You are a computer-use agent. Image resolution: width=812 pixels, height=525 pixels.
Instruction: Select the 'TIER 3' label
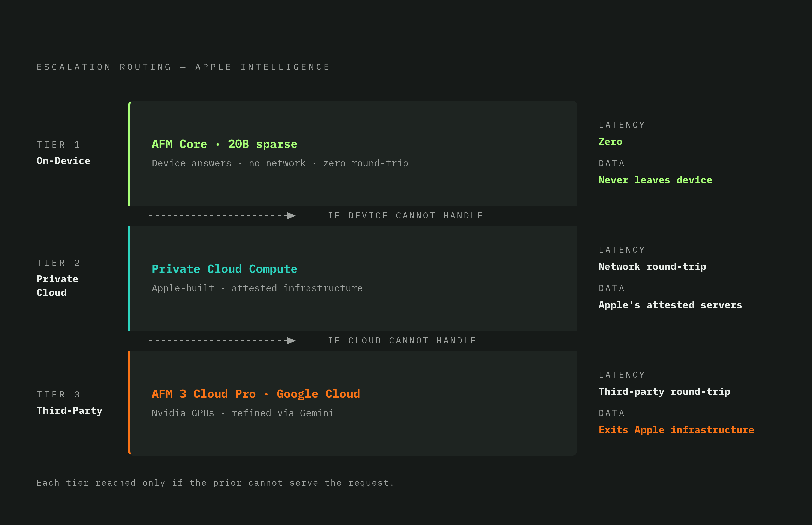pos(58,394)
